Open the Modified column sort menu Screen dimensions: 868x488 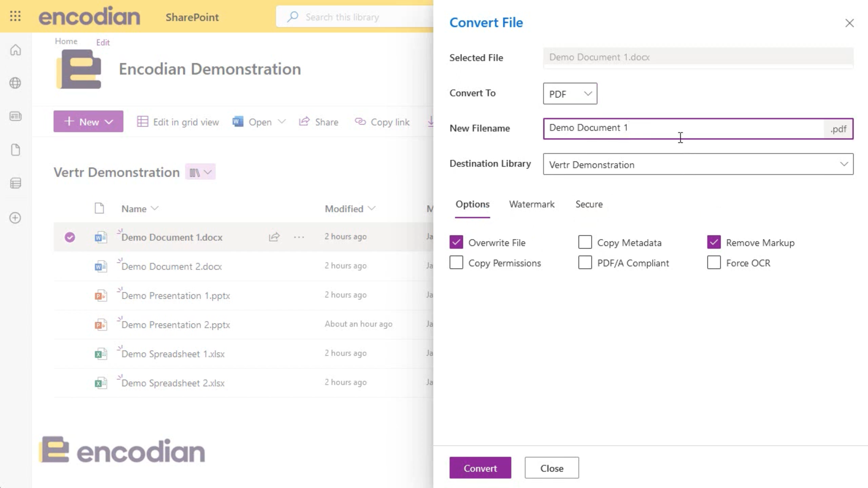[x=350, y=208]
